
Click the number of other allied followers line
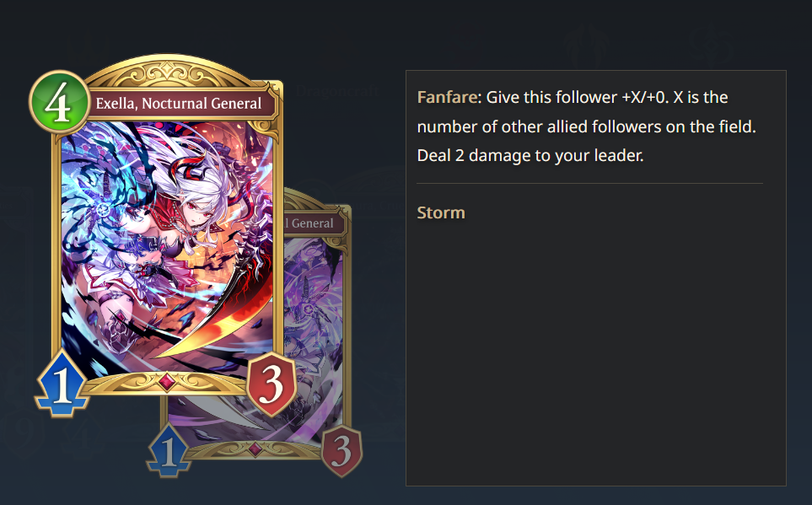pos(586,126)
